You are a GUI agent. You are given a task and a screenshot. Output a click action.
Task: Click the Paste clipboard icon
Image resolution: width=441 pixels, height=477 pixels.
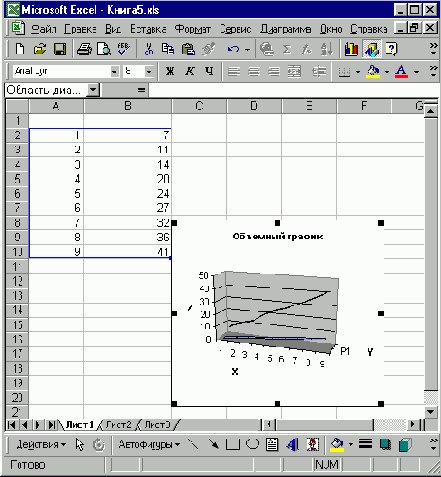188,49
